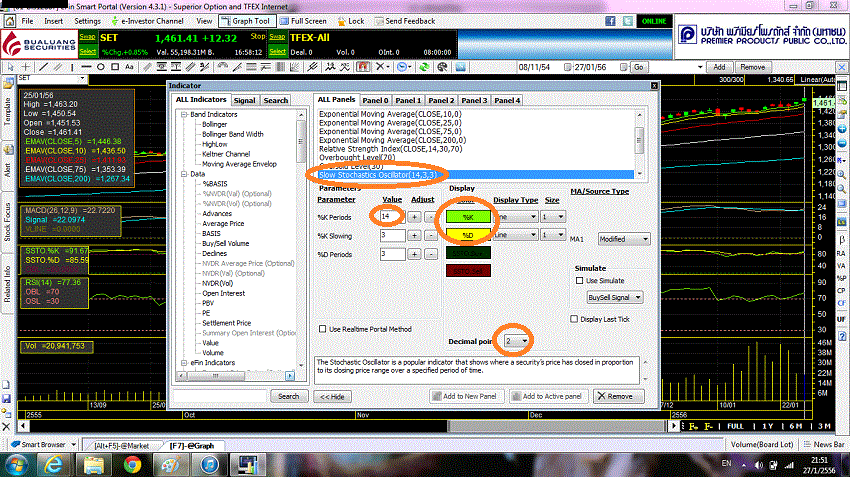850x477 pixels.
Task: Select the arrow pointer tool in drawing toolbar
Action: click(x=10, y=67)
